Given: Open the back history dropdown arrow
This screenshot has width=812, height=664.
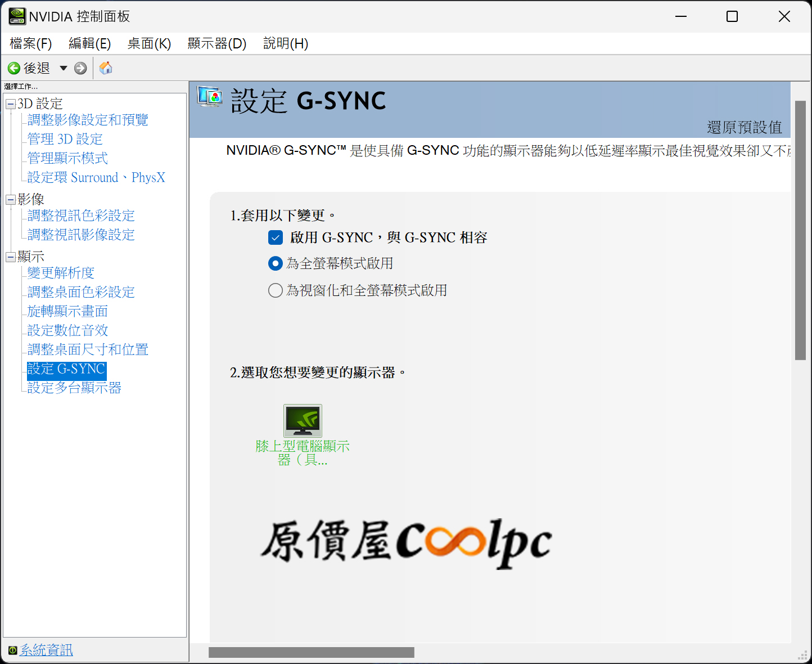Looking at the screenshot, I should (x=64, y=68).
